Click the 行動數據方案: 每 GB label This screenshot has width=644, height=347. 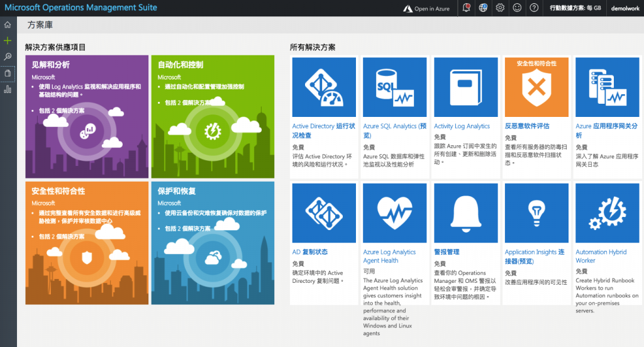[x=575, y=8]
